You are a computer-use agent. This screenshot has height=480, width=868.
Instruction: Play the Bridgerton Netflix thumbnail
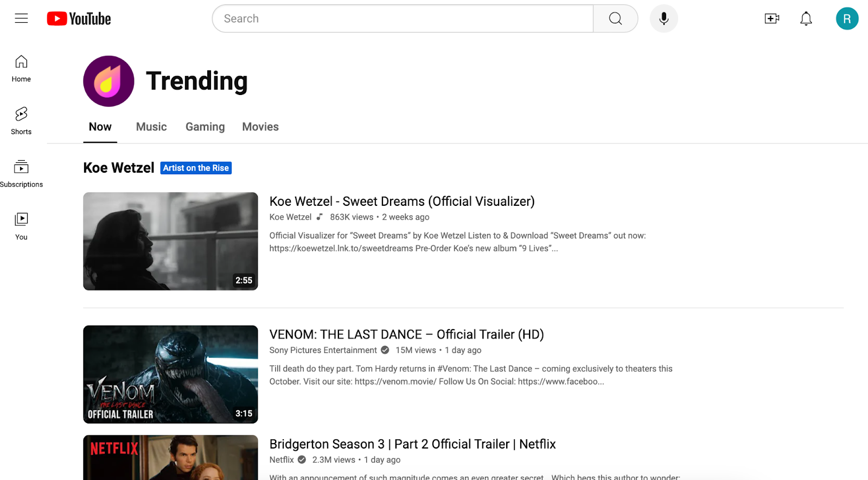click(170, 457)
